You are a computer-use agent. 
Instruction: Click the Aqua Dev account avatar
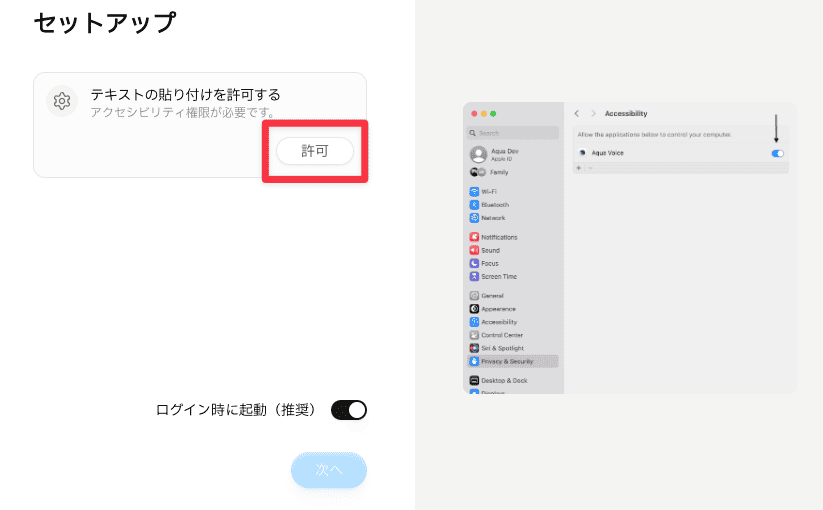(x=478, y=154)
